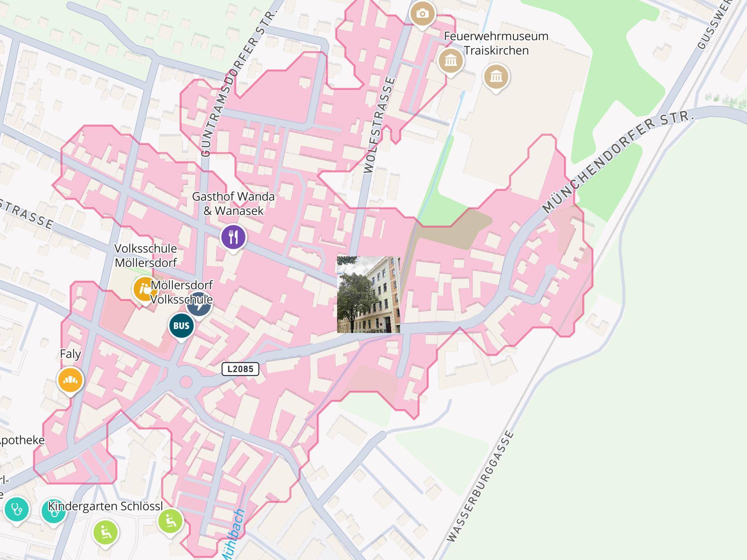The width and height of the screenshot is (747, 560).
Task: Click the Gasthof Wanda & Wanasek label
Action: 233,203
